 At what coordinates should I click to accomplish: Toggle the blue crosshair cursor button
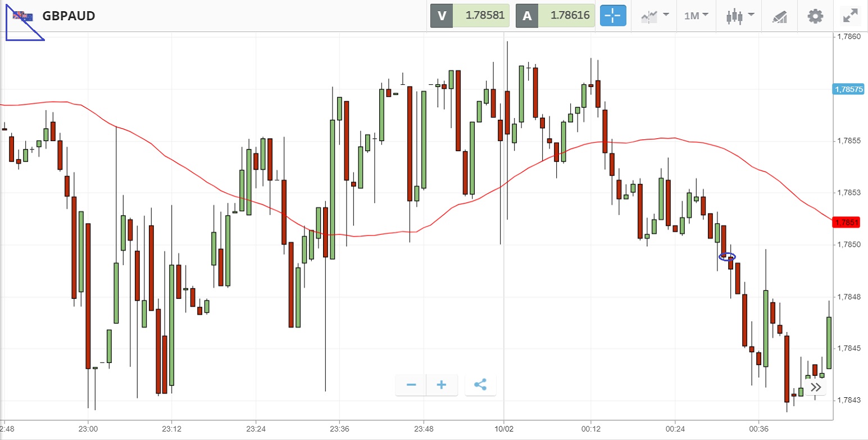[x=613, y=16]
